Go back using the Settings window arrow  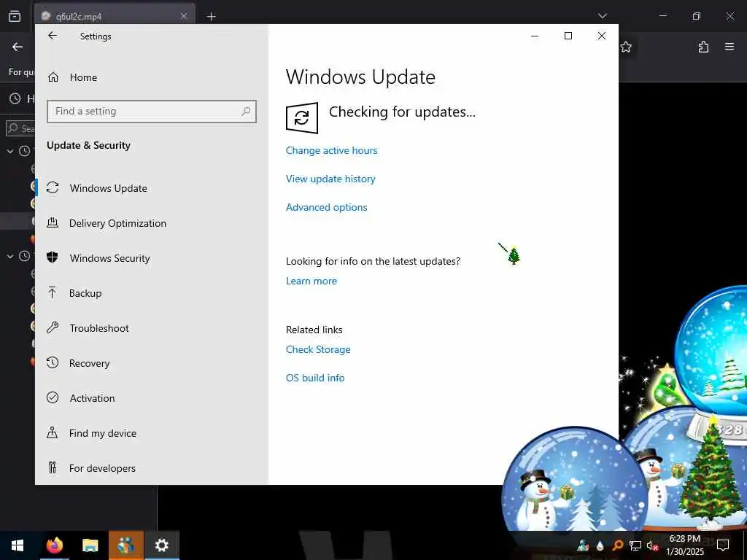click(53, 36)
